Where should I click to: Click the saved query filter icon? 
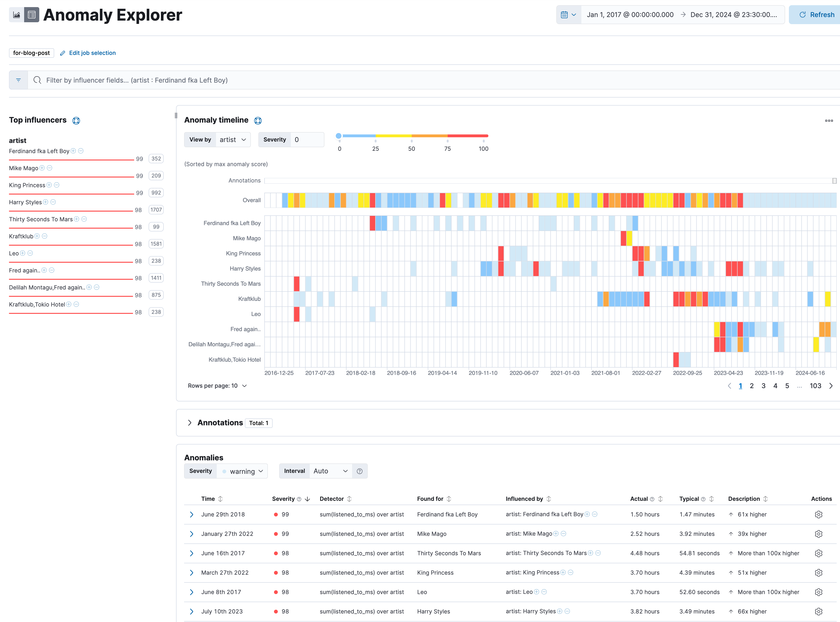pos(18,80)
